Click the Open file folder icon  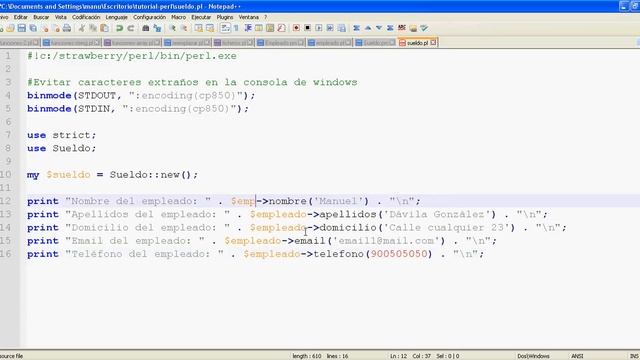[10, 28]
